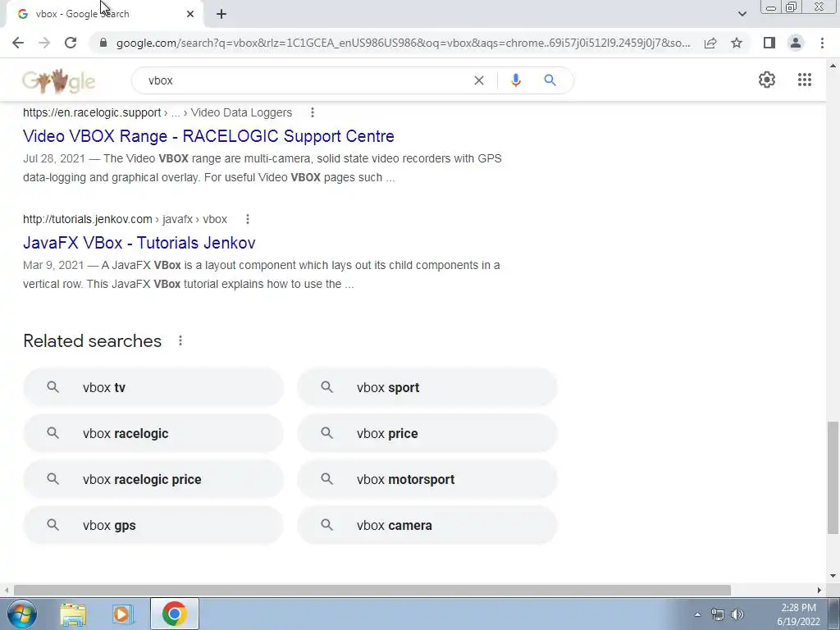The height and width of the screenshot is (630, 840).
Task: Close the vbox Google Search tab
Action: click(x=190, y=14)
